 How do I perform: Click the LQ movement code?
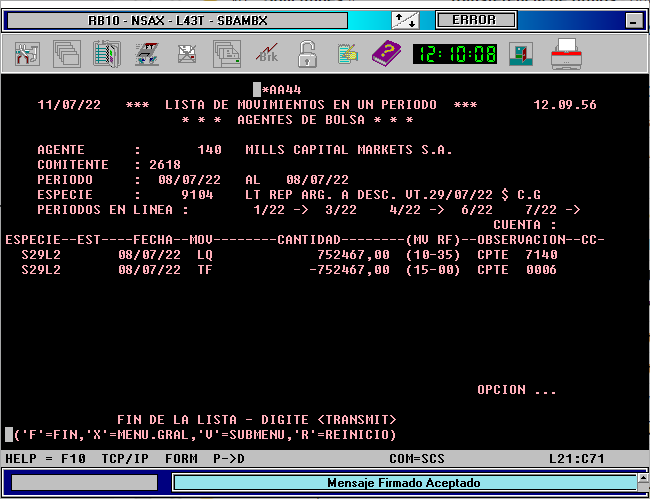pyautogui.click(x=205, y=254)
